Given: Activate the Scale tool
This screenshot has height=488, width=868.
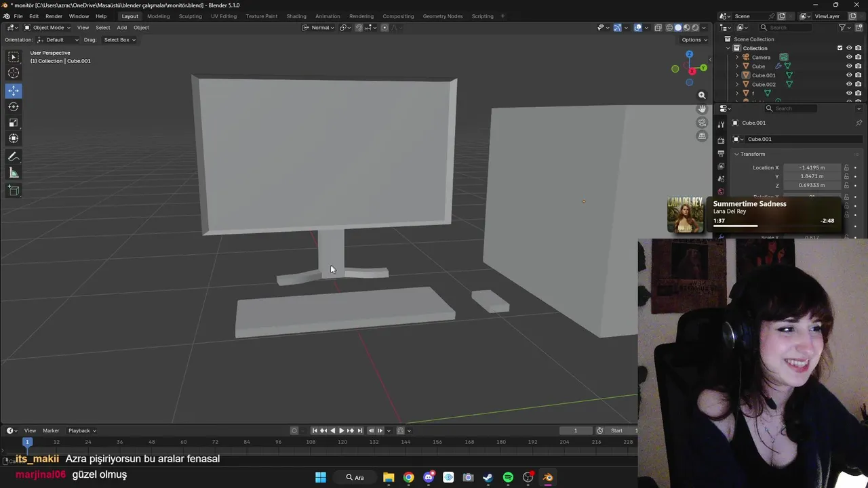Looking at the screenshot, I should [x=14, y=123].
